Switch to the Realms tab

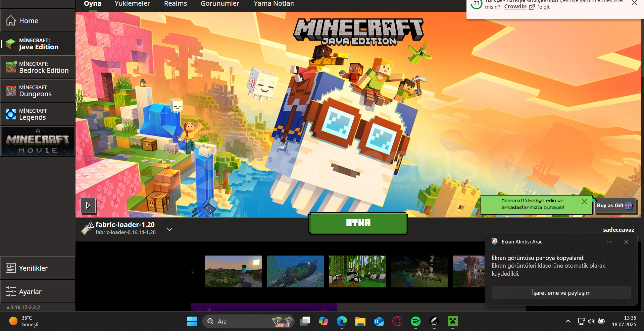tap(176, 4)
